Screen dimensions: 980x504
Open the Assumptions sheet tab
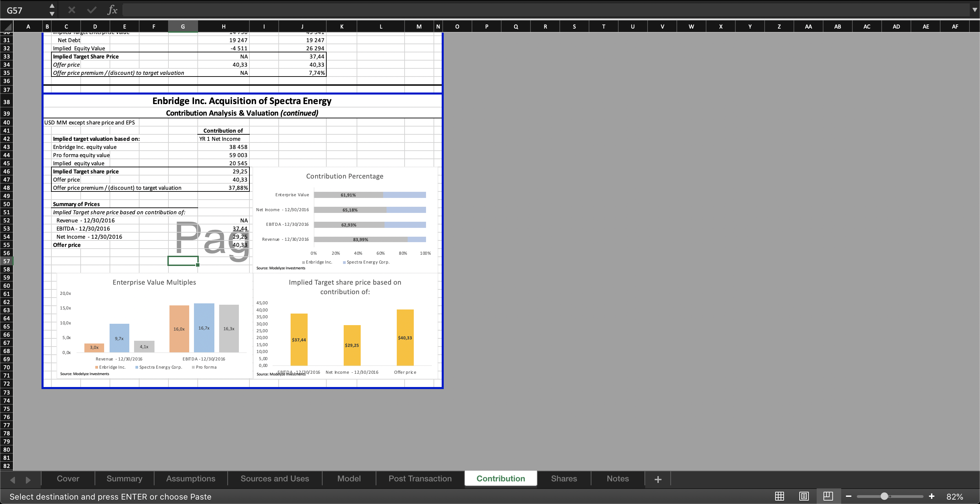pos(191,478)
